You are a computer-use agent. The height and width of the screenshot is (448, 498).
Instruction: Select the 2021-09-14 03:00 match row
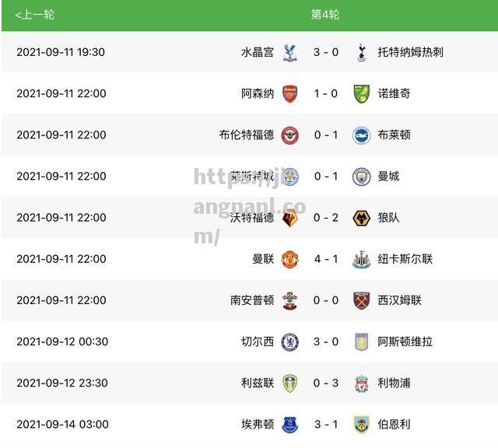pos(249,424)
